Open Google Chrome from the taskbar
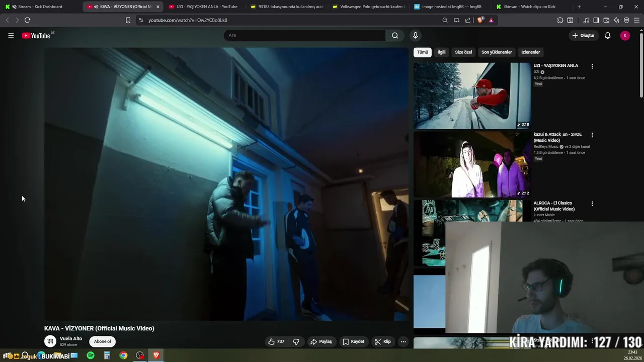The image size is (644, 362). 123,355
